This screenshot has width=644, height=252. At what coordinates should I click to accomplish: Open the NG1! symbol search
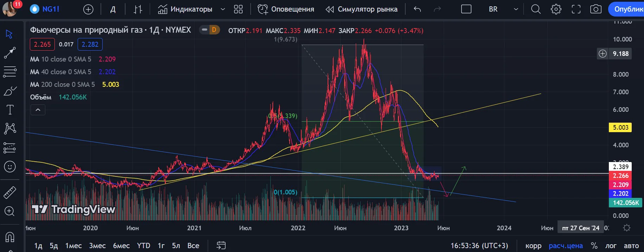(x=45, y=9)
